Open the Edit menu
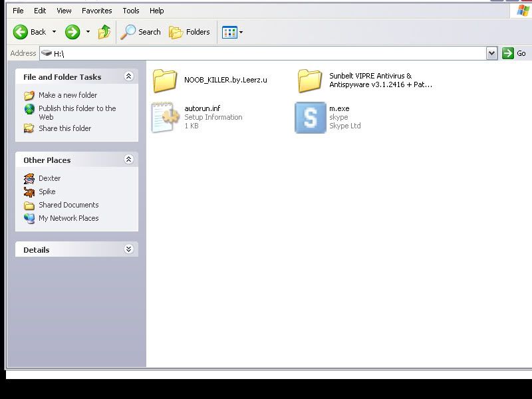Viewport: 532px width, 399px height. [x=40, y=11]
